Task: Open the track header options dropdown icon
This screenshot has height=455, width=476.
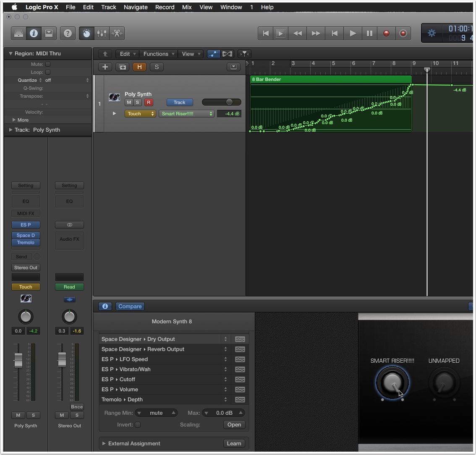Action: pyautogui.click(x=233, y=67)
